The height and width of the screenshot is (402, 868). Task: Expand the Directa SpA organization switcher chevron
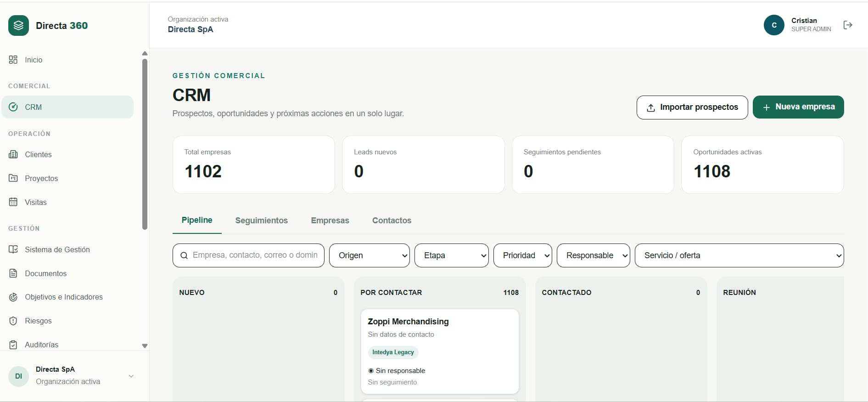131,376
